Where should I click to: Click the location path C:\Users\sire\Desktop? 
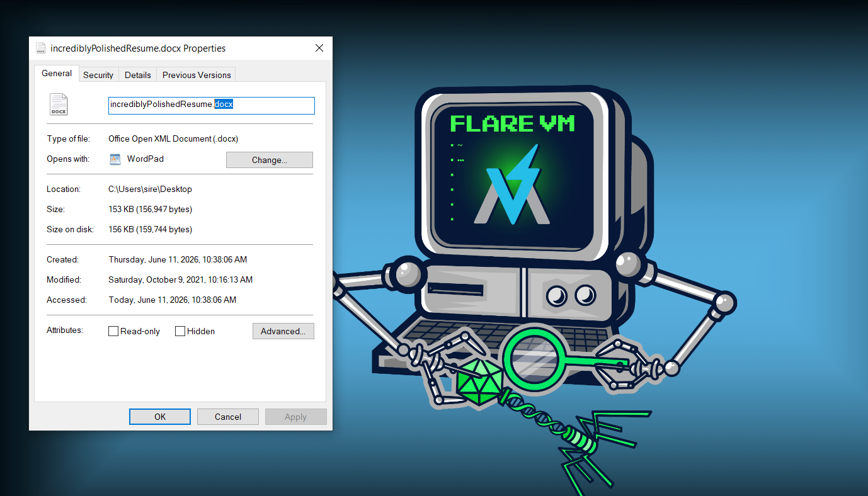click(x=151, y=189)
